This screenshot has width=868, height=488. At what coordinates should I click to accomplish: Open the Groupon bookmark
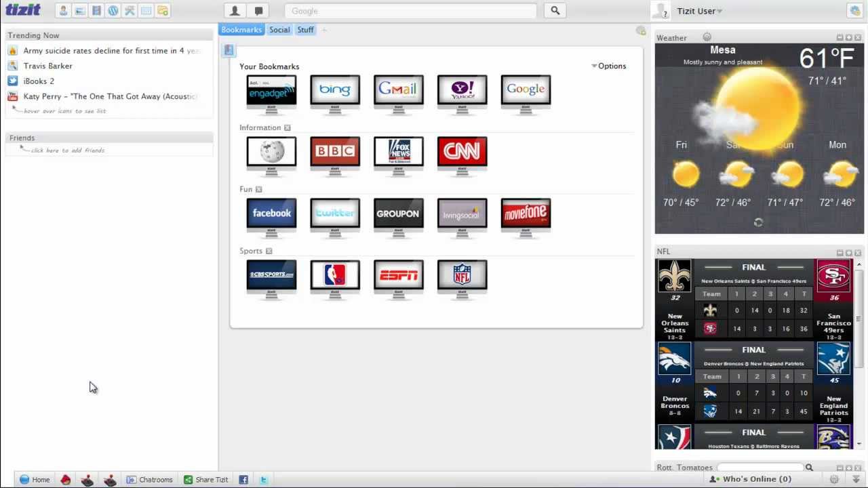[x=399, y=218]
